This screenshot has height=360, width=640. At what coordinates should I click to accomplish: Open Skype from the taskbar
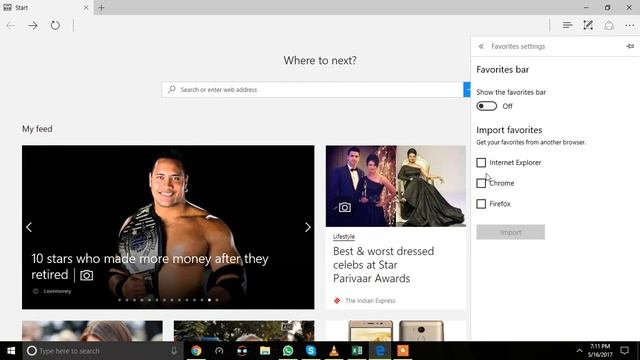pos(311,351)
